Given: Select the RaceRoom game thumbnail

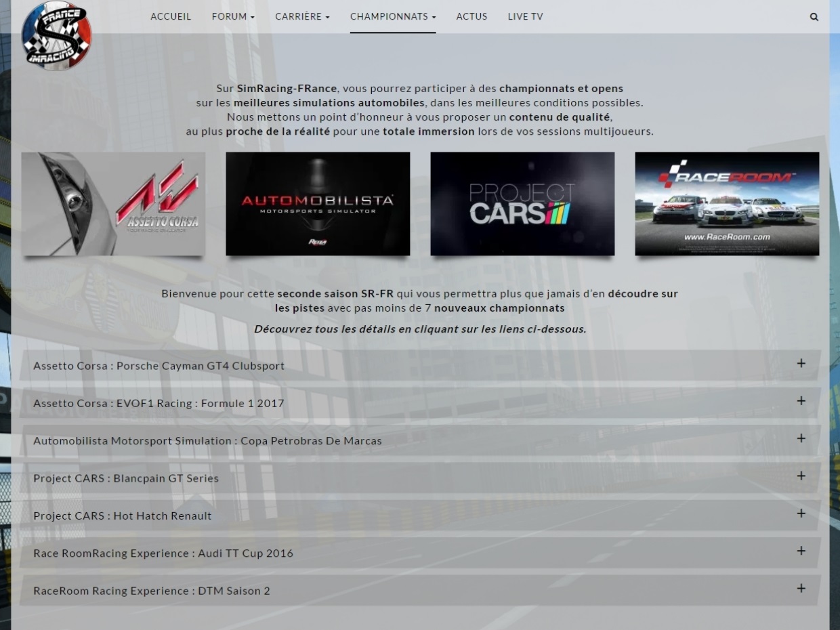Looking at the screenshot, I should [x=727, y=204].
